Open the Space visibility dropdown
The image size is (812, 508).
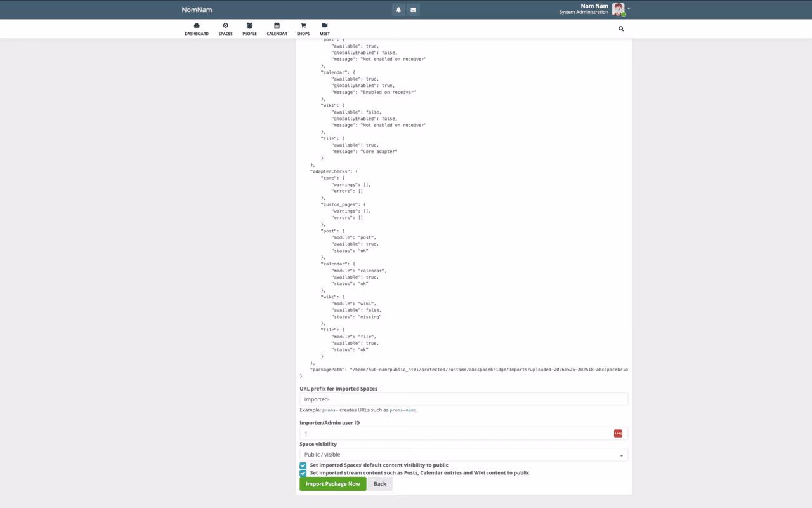[464, 455]
